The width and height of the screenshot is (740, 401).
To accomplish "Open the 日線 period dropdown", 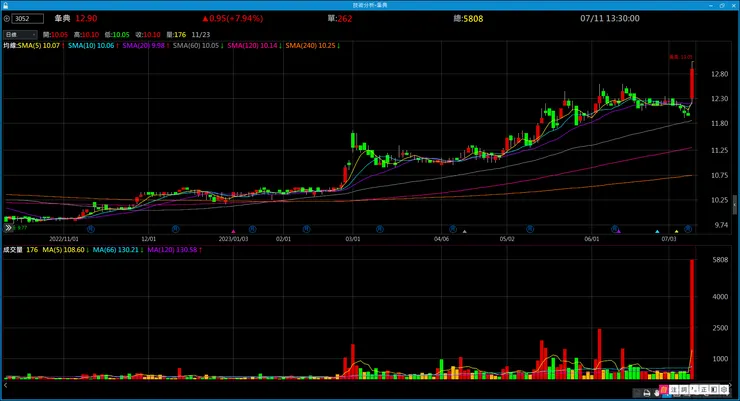I will point(20,34).
